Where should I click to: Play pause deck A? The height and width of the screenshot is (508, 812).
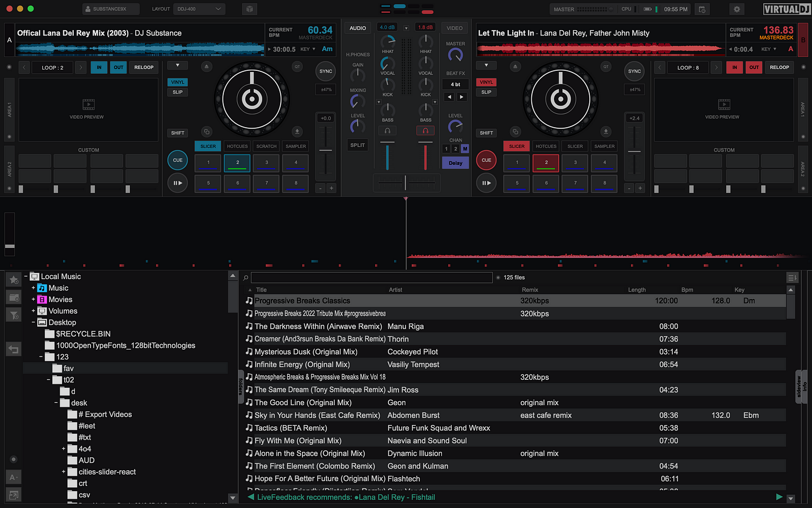point(177,183)
